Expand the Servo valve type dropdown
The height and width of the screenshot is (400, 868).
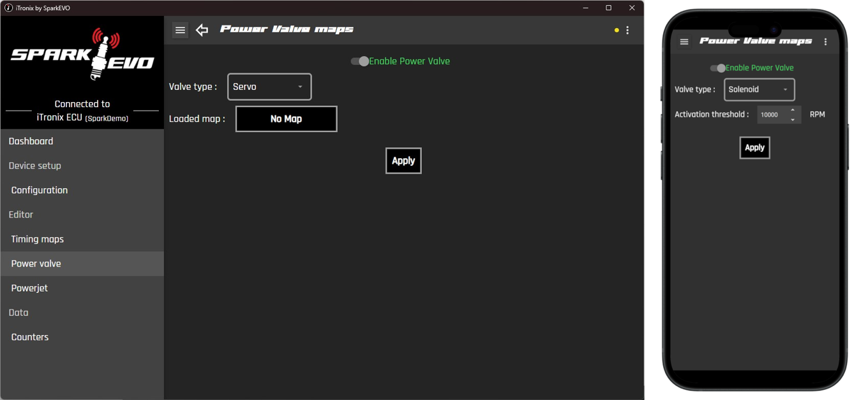click(269, 87)
